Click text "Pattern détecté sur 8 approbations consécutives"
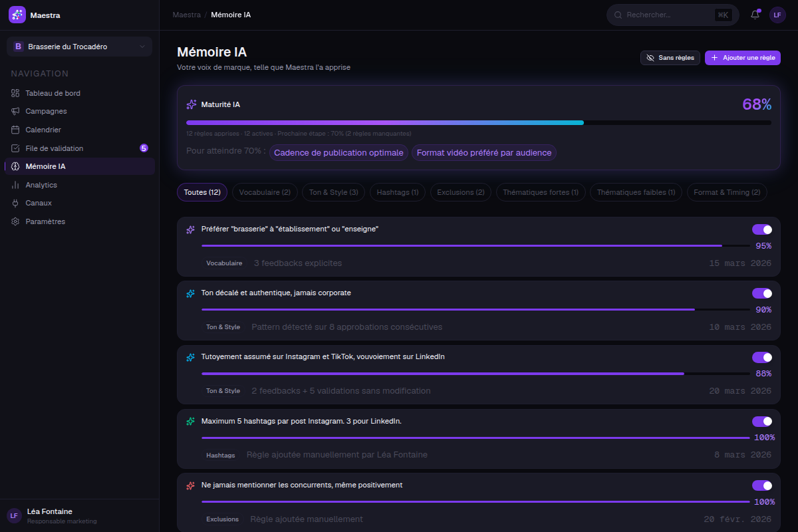Image resolution: width=798 pixels, height=532 pixels. (x=347, y=327)
